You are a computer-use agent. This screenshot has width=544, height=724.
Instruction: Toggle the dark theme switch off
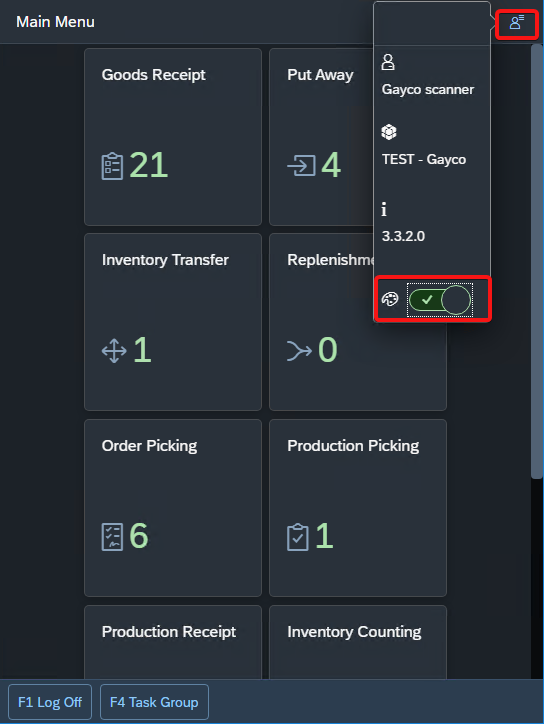[440, 300]
